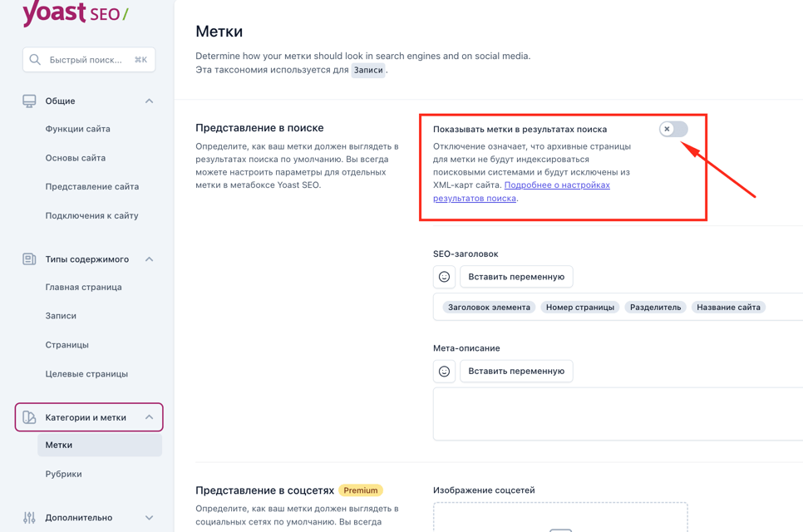Collapse the Типы содержимого section chevron
The height and width of the screenshot is (532, 803).
click(x=149, y=259)
